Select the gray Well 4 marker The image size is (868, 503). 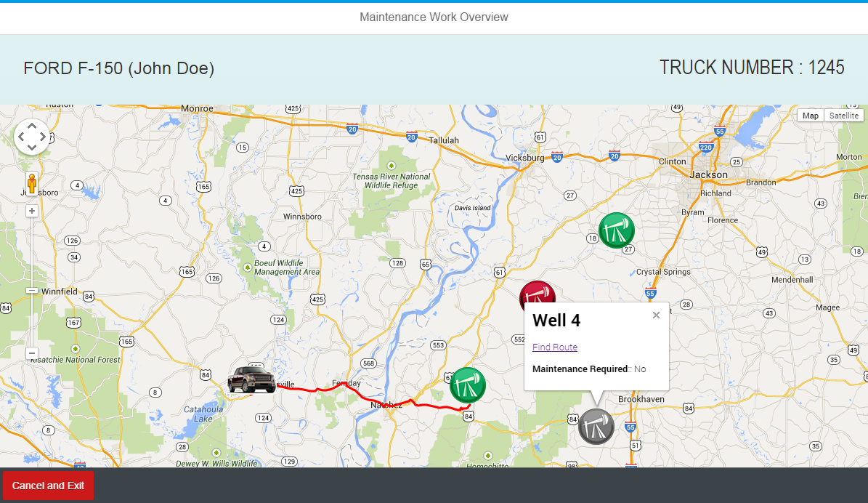click(596, 427)
